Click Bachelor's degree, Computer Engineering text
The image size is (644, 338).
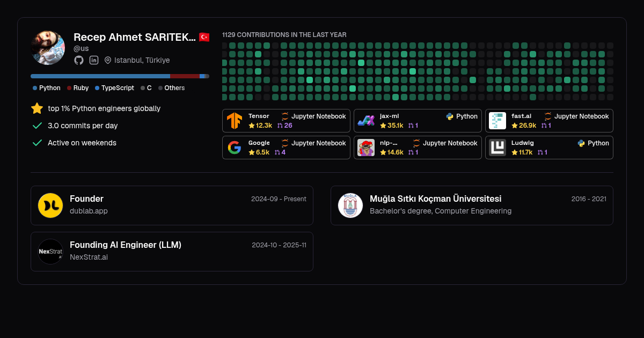coord(441,211)
